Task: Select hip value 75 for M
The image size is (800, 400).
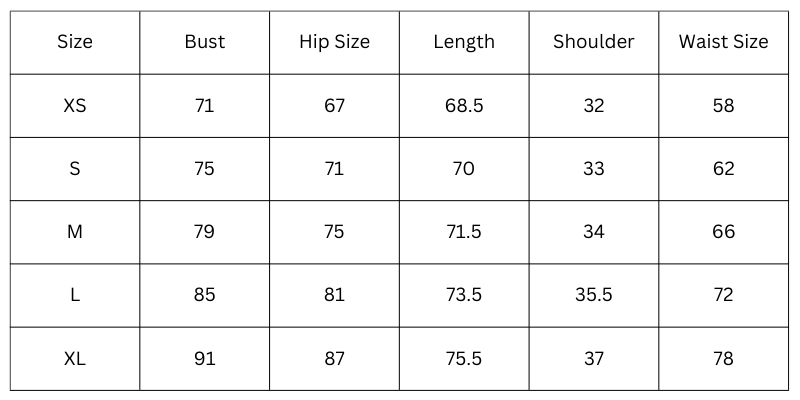Action: click(334, 232)
